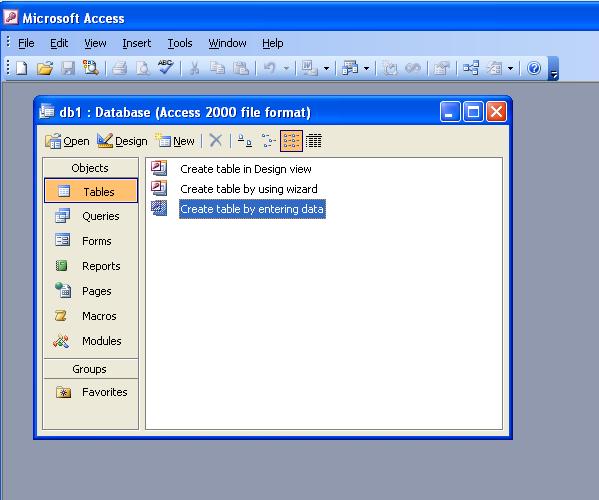Open the Help menu

(273, 44)
